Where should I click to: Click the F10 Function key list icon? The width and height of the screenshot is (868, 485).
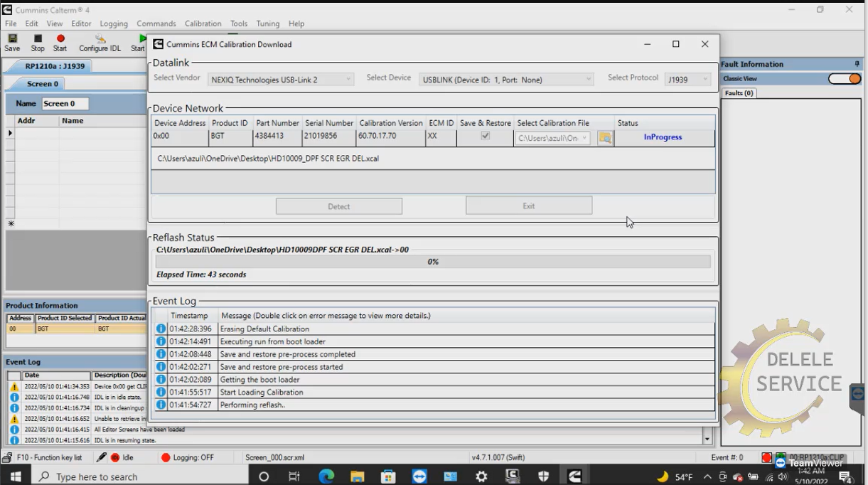pos(8,457)
